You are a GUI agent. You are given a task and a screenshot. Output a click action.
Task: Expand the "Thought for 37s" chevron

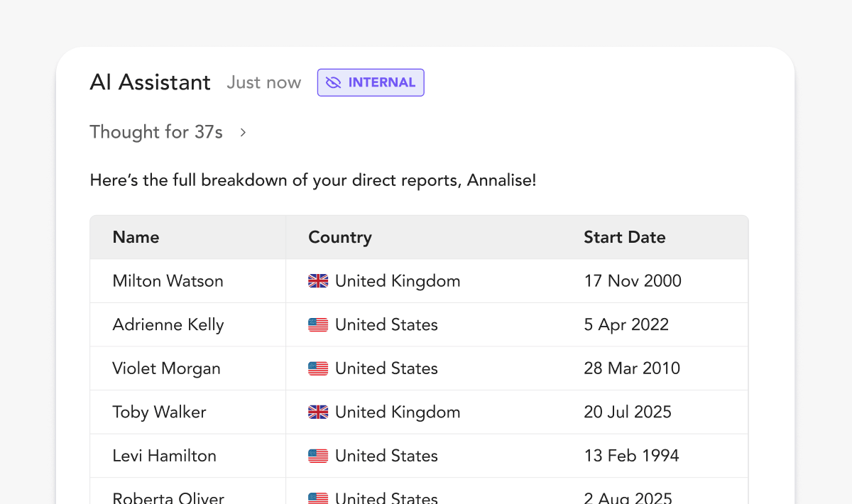coord(243,132)
